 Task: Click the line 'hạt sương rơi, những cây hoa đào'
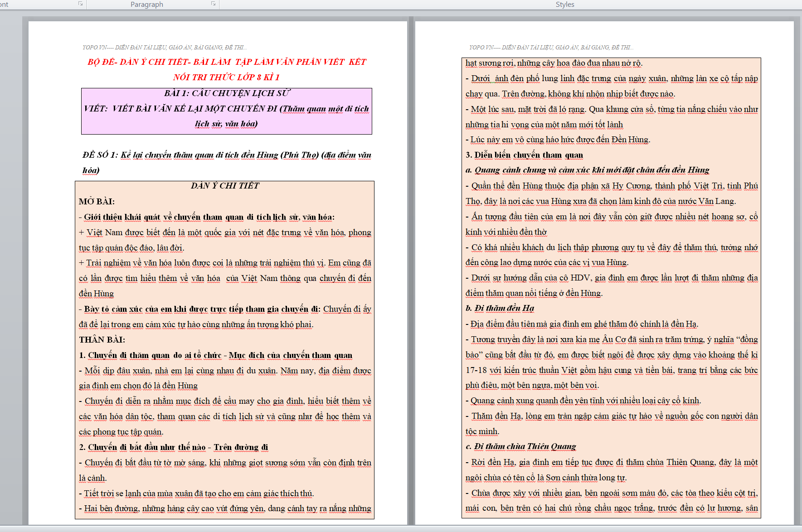pyautogui.click(x=554, y=63)
